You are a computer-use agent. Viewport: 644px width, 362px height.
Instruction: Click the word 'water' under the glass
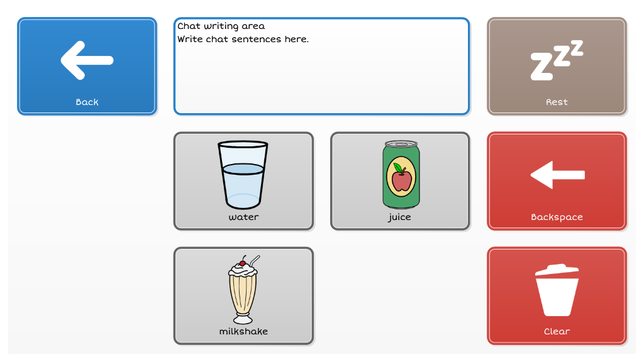[243, 217]
